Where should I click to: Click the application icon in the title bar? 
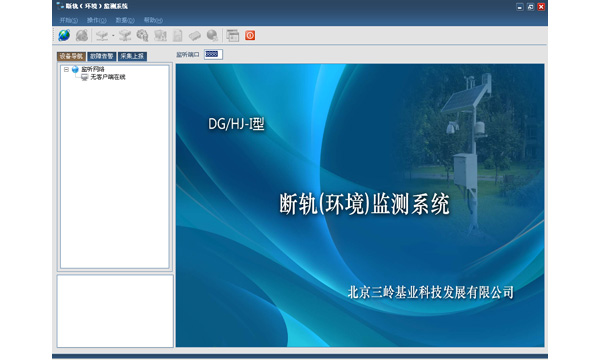tap(60, 6)
